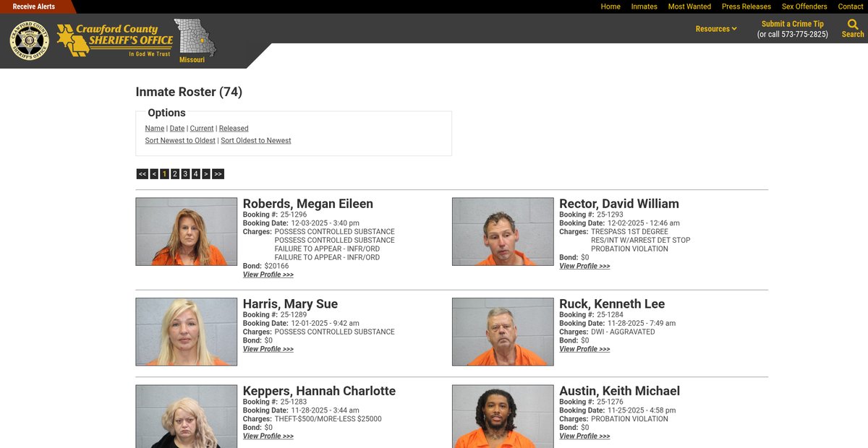Open the Search magnifier icon
Image resolution: width=868 pixels, height=448 pixels.
pyautogui.click(x=853, y=25)
